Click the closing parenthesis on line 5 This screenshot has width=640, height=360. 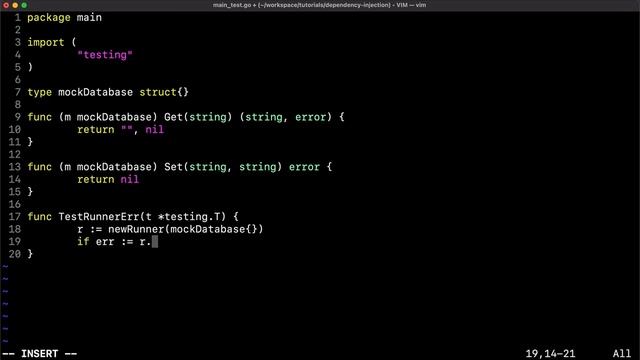coord(30,67)
